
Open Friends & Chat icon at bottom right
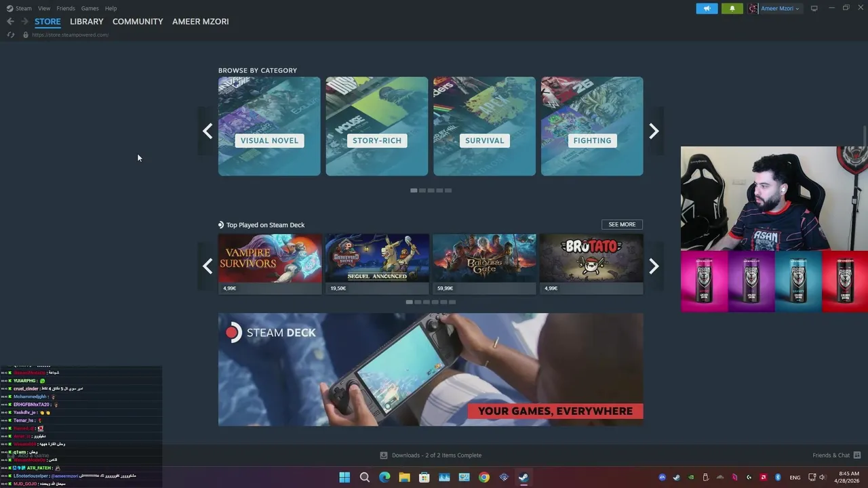tap(857, 455)
